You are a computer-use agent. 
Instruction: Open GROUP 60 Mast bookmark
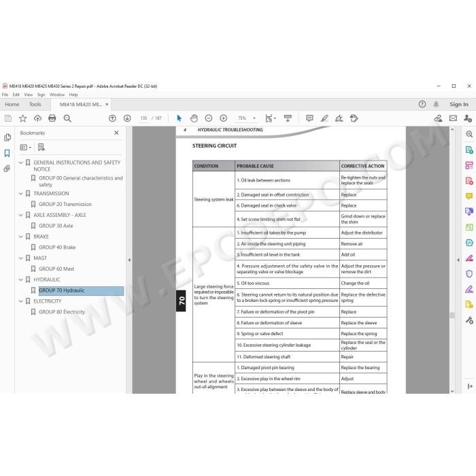pos(56,269)
